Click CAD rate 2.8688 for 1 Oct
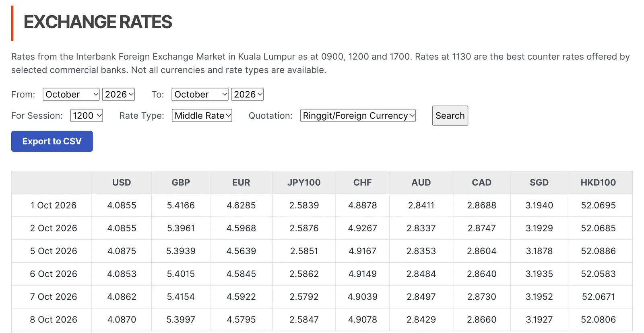 [x=481, y=206]
